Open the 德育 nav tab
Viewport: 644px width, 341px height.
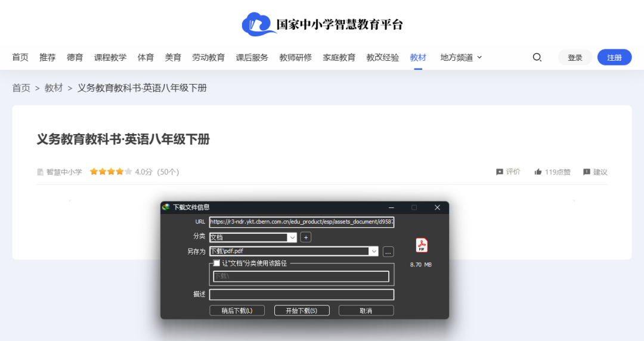[75, 57]
